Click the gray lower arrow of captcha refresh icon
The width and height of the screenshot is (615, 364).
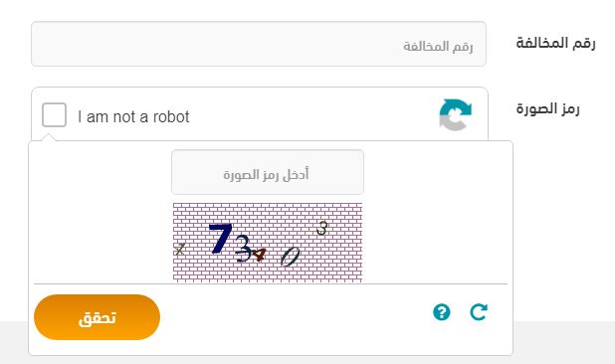[x=452, y=123]
